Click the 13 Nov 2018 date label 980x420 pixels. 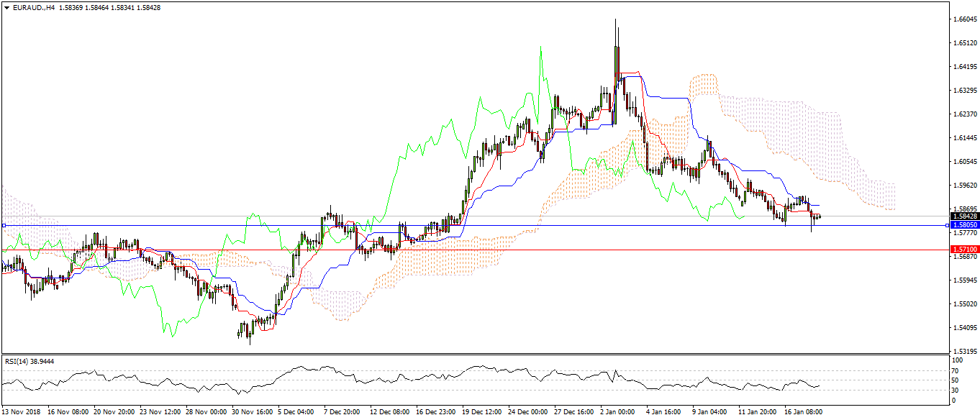(22, 413)
